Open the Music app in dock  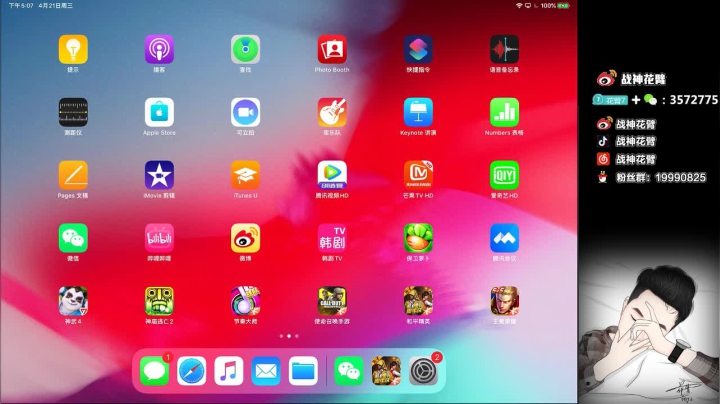click(x=229, y=370)
